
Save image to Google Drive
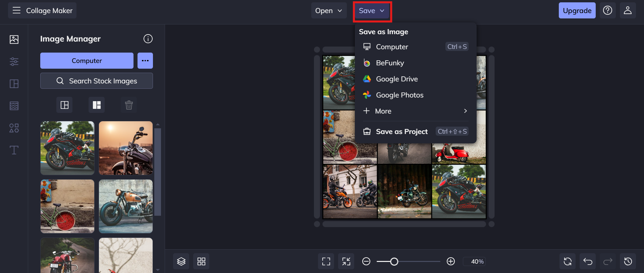click(416, 79)
